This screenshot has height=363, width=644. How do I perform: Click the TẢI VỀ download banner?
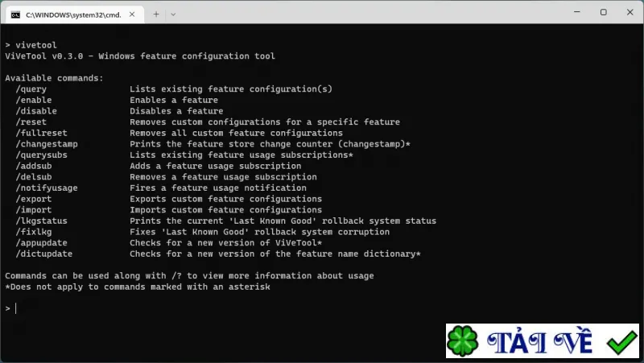(x=543, y=340)
